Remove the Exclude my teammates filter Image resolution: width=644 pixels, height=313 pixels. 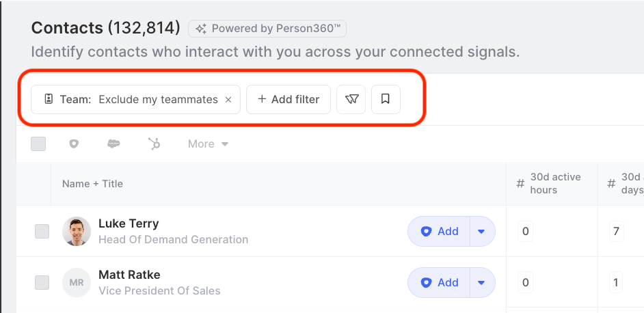tap(229, 99)
